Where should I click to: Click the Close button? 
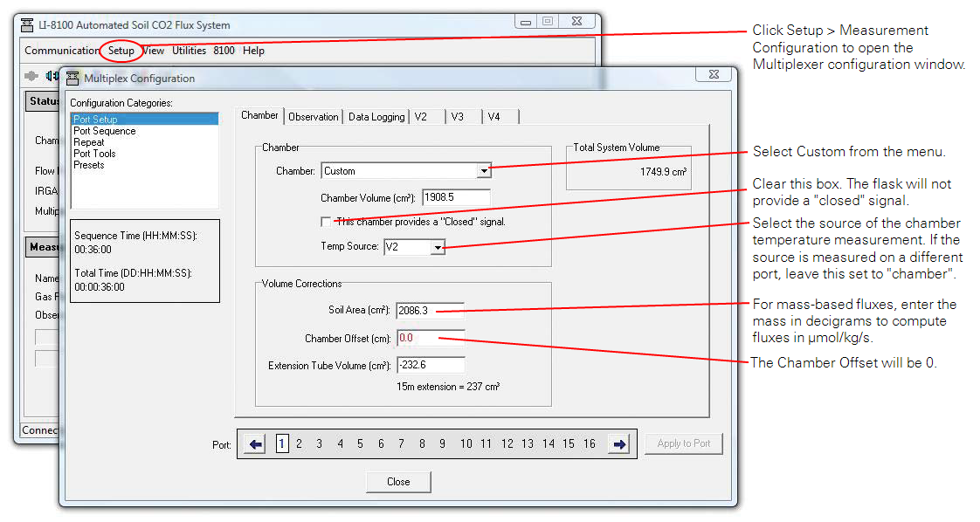398,482
